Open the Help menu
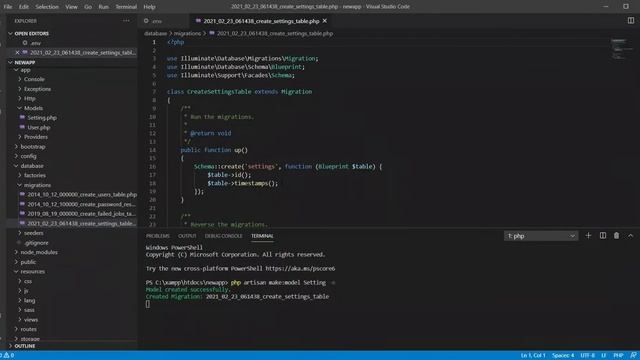640x360 pixels. pos(149,7)
